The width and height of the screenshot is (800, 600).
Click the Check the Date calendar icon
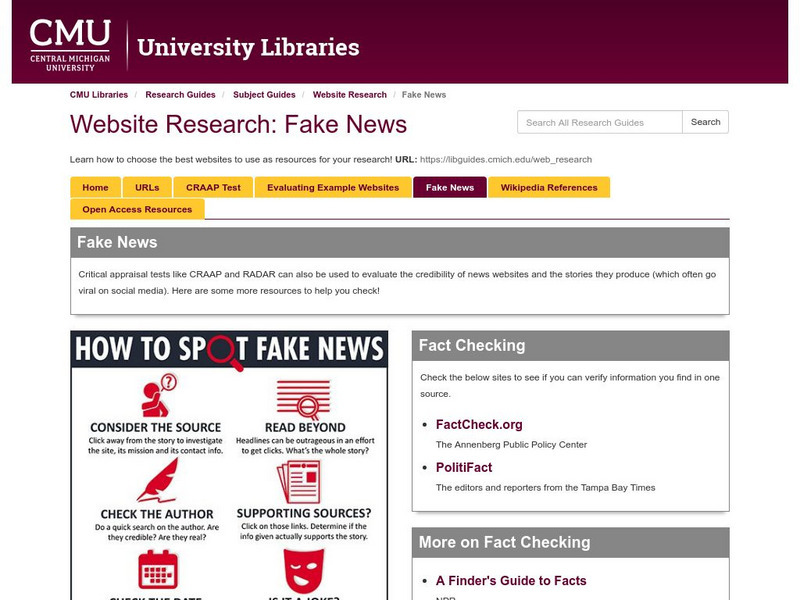coord(158,569)
